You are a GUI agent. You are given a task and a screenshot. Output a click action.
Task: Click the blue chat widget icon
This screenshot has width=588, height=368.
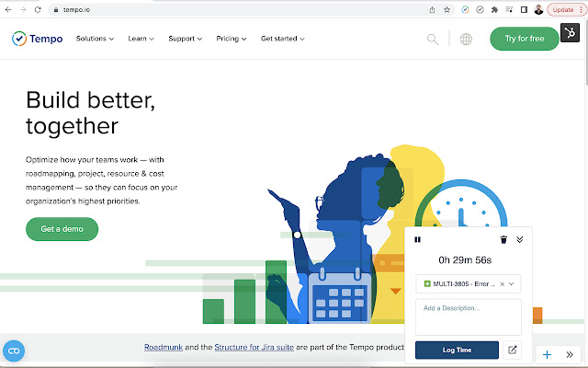click(x=14, y=351)
